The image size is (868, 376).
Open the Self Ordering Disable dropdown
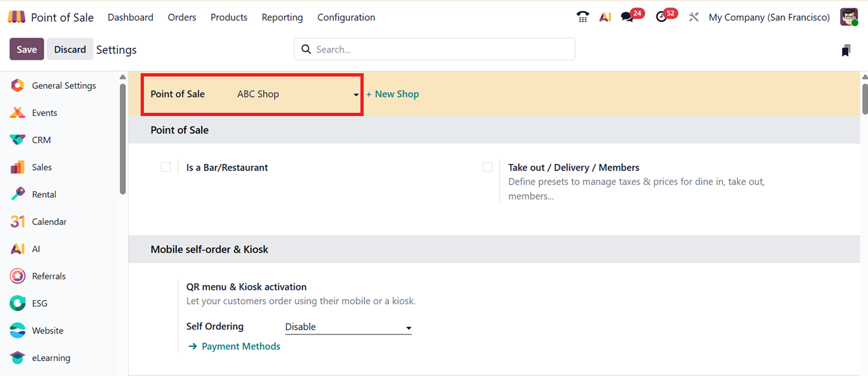(x=348, y=327)
